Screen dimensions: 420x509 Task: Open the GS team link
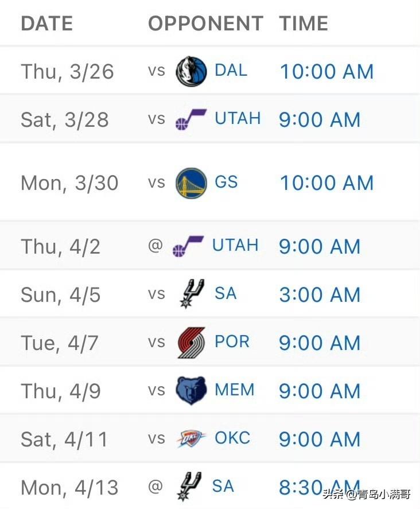[226, 182]
